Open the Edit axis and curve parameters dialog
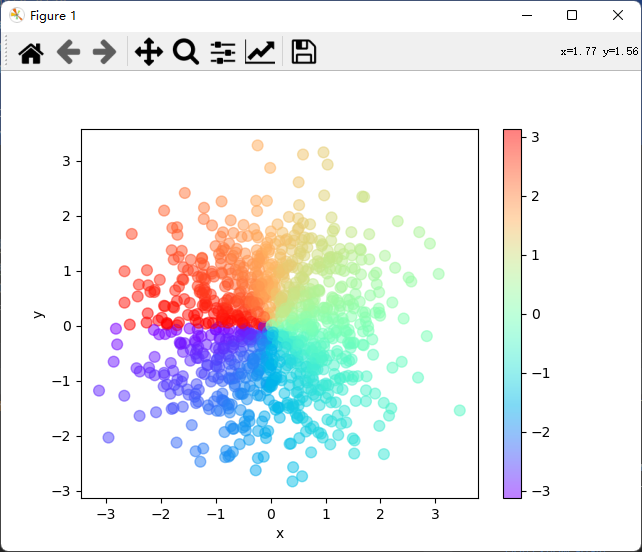The width and height of the screenshot is (642, 552). point(260,52)
